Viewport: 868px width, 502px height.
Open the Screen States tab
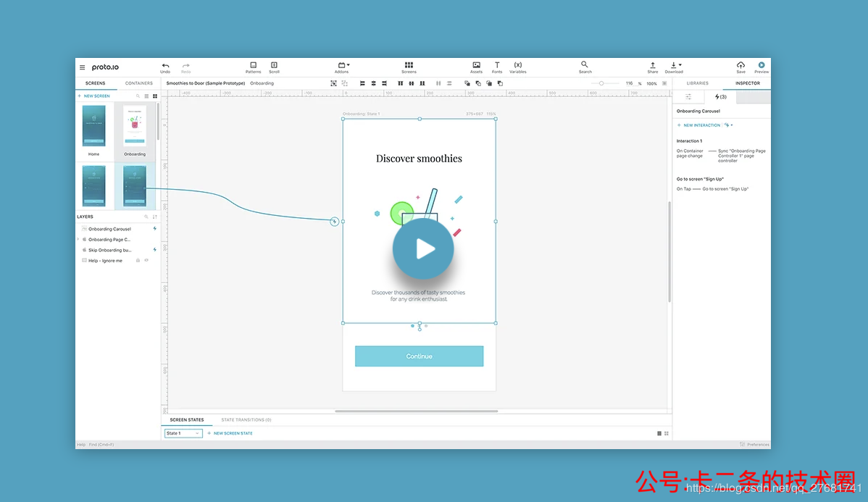tap(186, 419)
